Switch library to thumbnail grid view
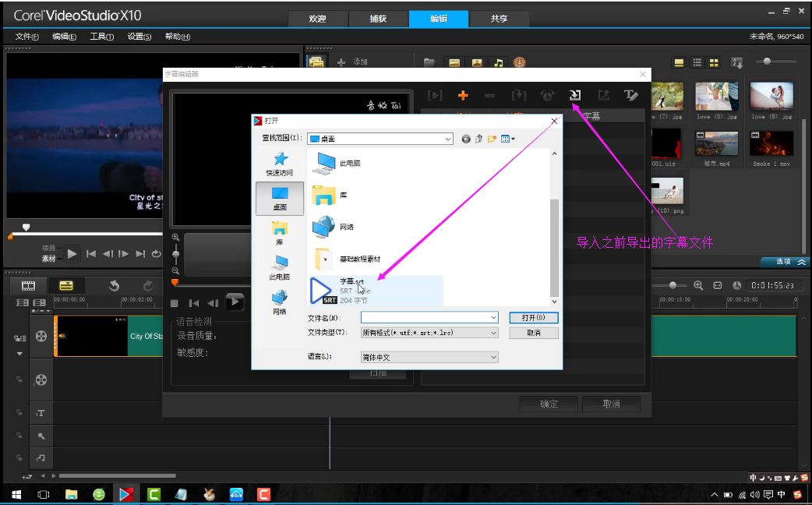Viewport: 812px width, 505px height. click(x=714, y=62)
